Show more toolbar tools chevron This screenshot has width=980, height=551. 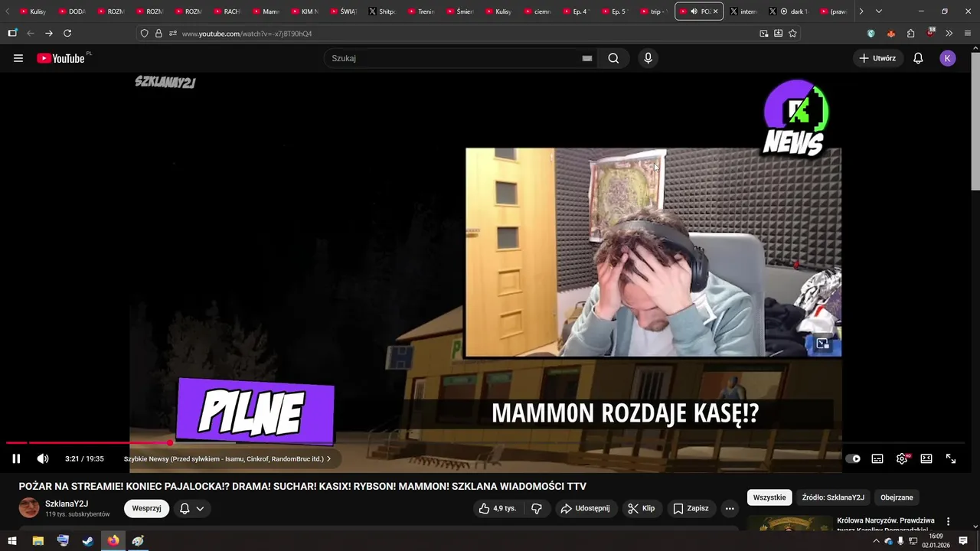click(x=949, y=34)
